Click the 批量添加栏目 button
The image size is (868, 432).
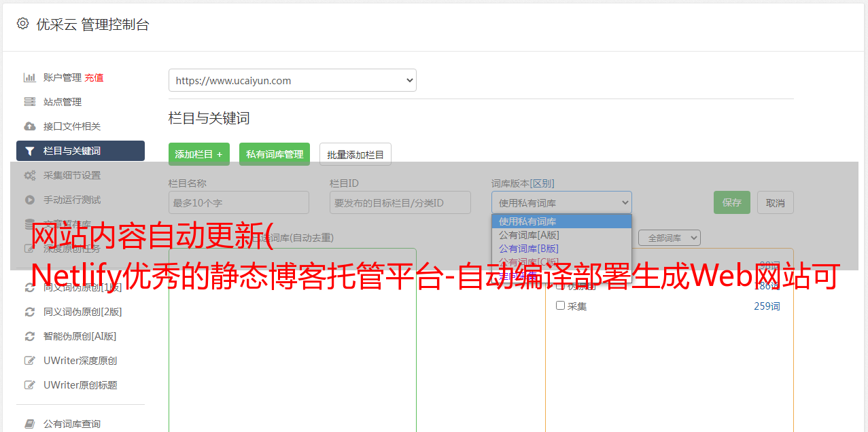(x=355, y=154)
